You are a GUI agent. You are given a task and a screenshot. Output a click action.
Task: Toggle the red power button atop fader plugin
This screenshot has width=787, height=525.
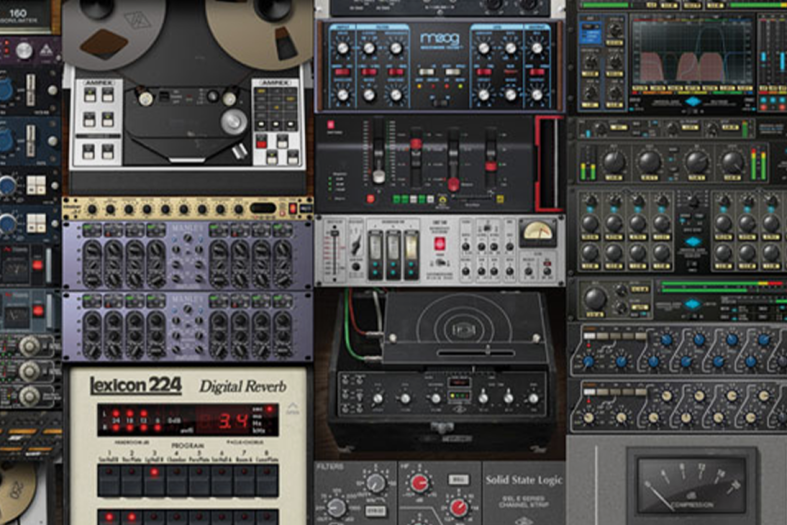click(331, 125)
